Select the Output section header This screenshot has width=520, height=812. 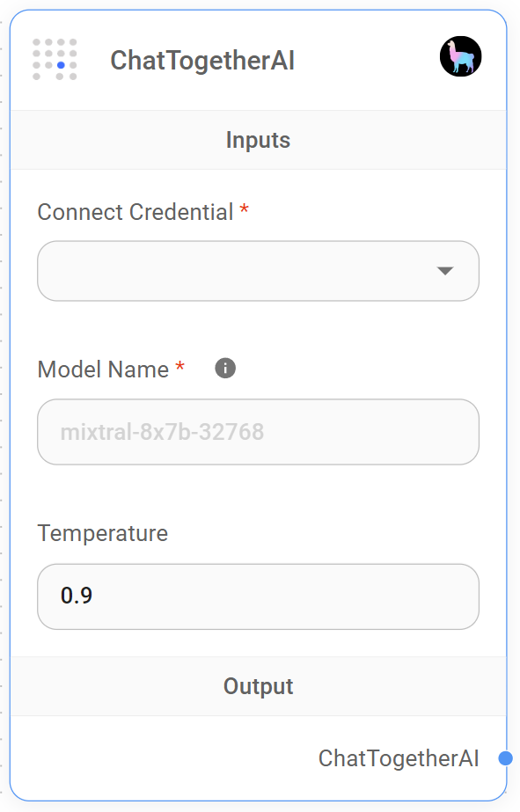click(258, 686)
